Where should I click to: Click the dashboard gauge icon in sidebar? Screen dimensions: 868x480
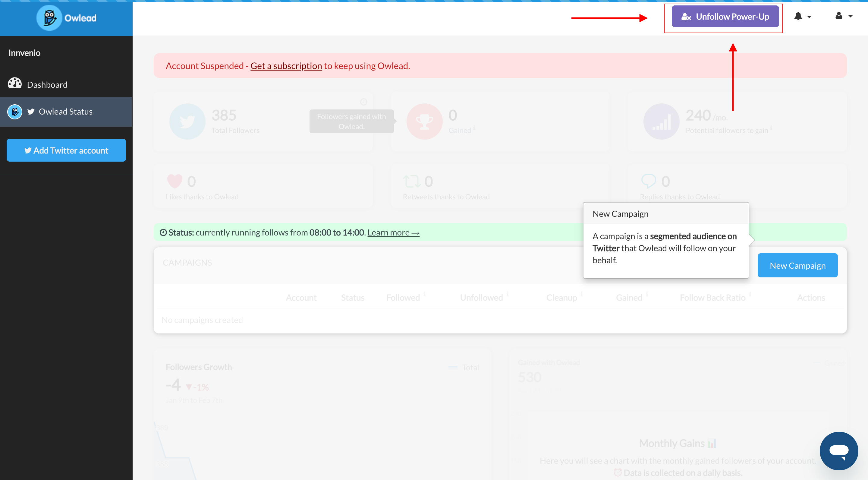coord(15,83)
